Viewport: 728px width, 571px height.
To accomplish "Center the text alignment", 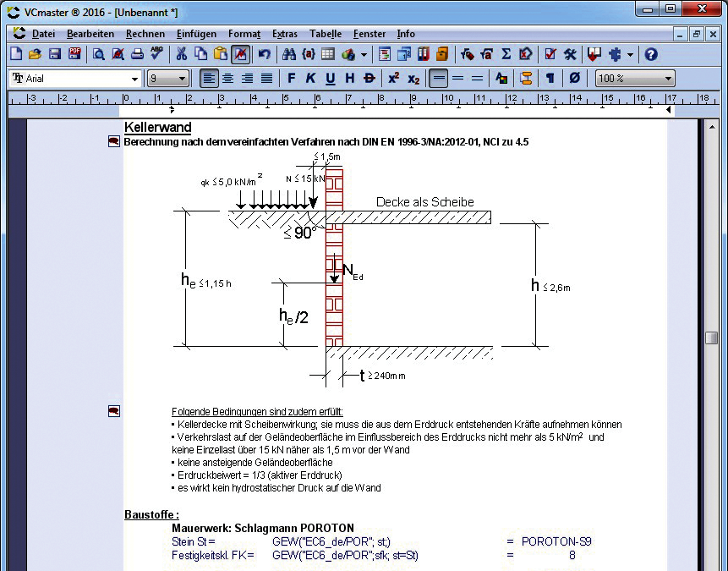I will 228,79.
